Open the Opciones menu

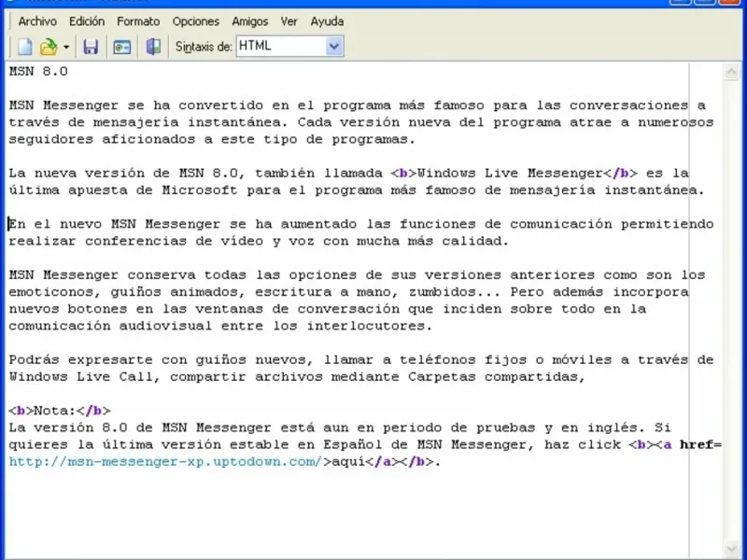(196, 21)
